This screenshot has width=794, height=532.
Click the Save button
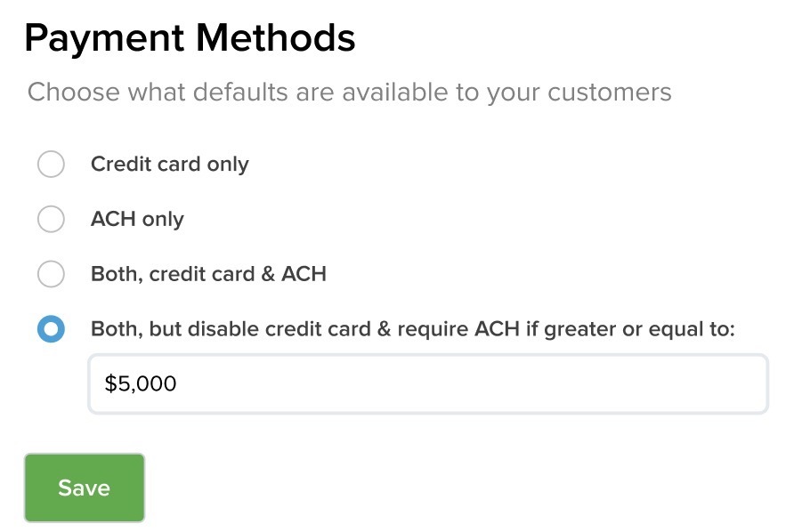point(85,488)
